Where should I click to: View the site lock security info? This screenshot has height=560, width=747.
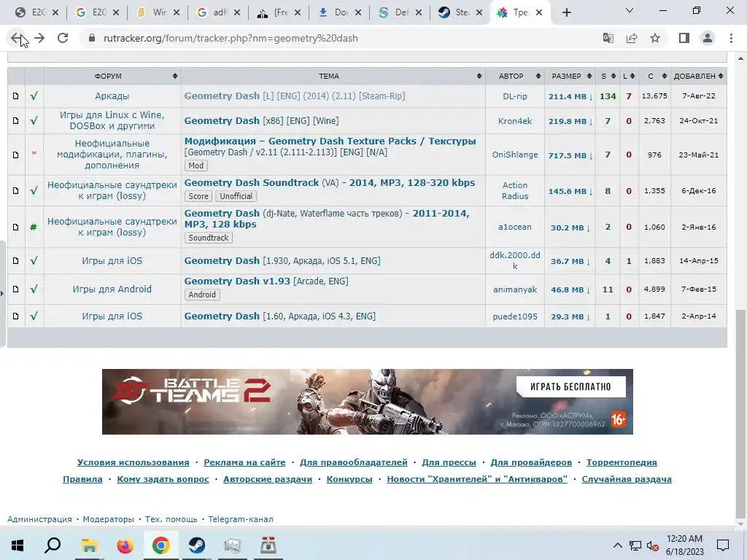92,38
